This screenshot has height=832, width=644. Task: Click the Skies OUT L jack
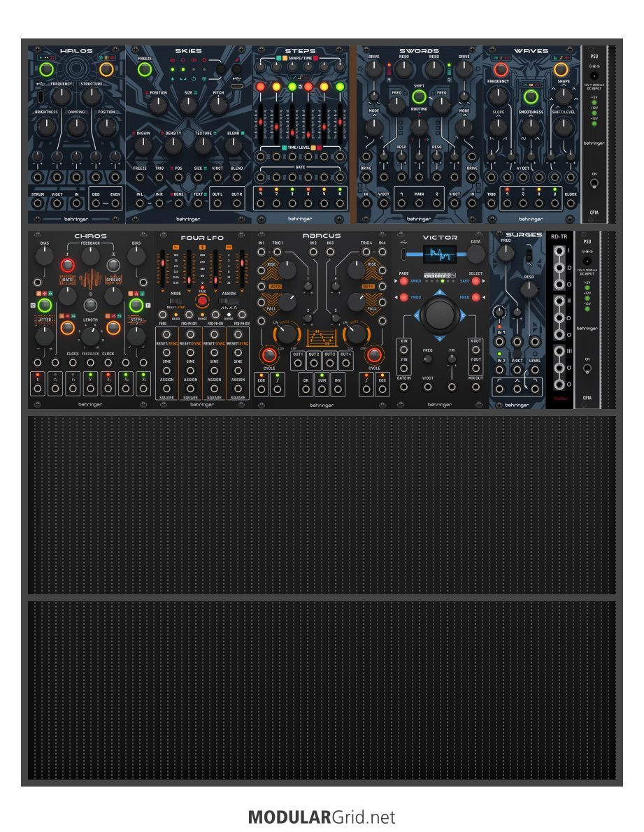(x=217, y=203)
